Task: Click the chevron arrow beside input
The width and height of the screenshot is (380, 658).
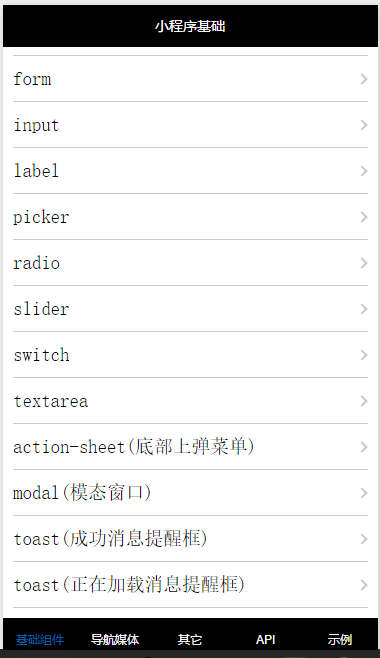Action: point(364,125)
